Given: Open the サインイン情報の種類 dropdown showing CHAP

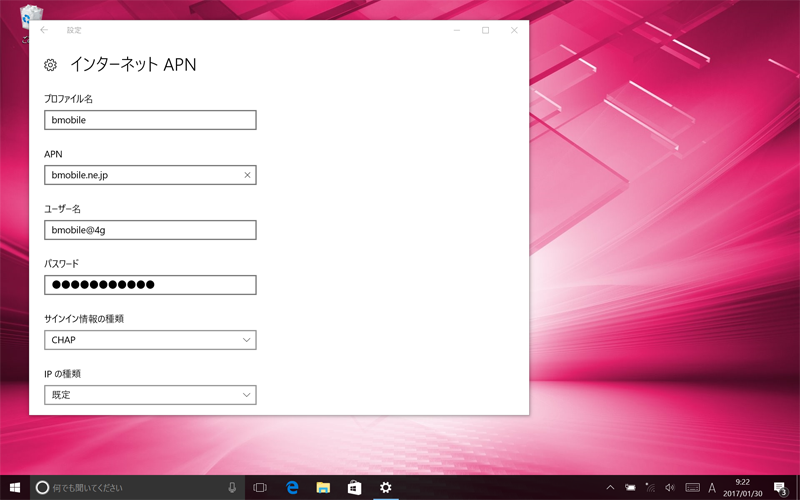Looking at the screenshot, I should (x=150, y=340).
